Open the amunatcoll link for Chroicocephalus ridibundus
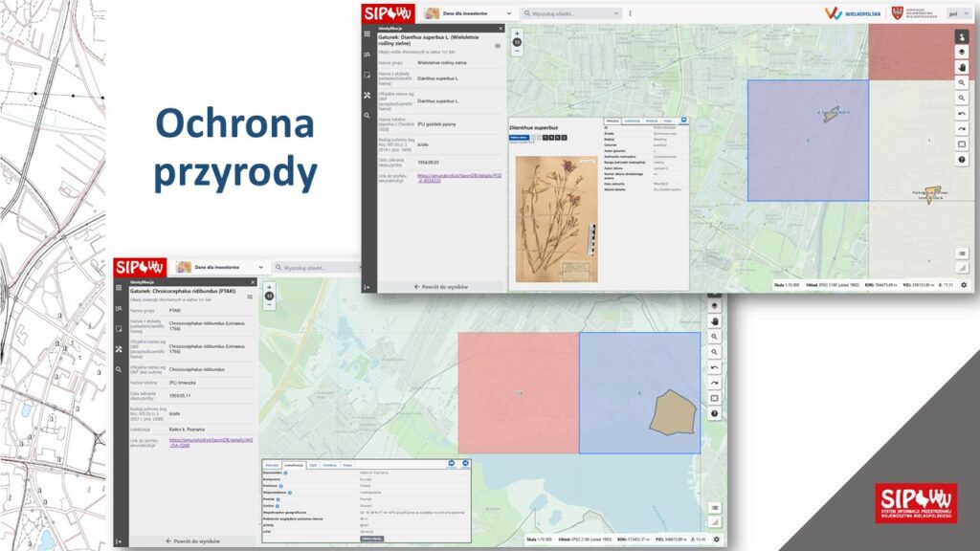 [211, 442]
